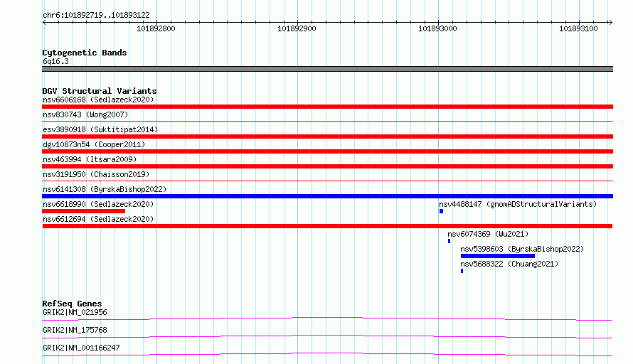Click ruler position 101893100
Viewport: 633px width, 364px height.
[578, 28]
